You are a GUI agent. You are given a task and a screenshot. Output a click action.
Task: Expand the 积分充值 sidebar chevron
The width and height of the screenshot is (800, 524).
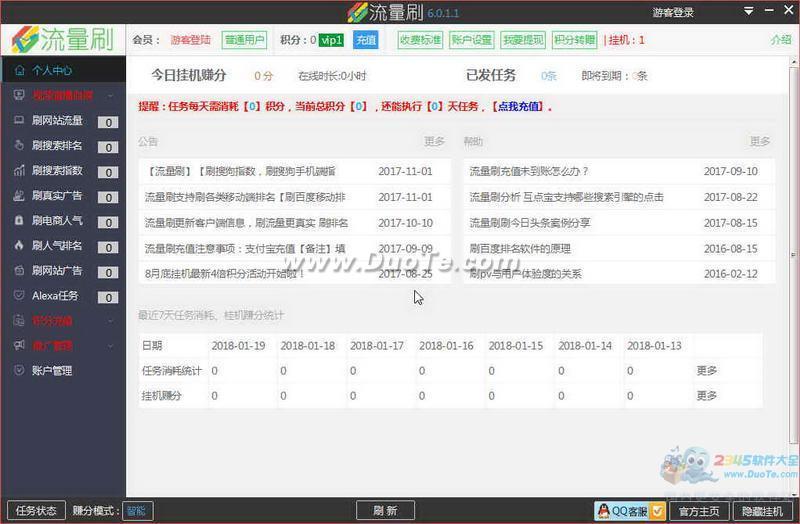[x=110, y=321]
